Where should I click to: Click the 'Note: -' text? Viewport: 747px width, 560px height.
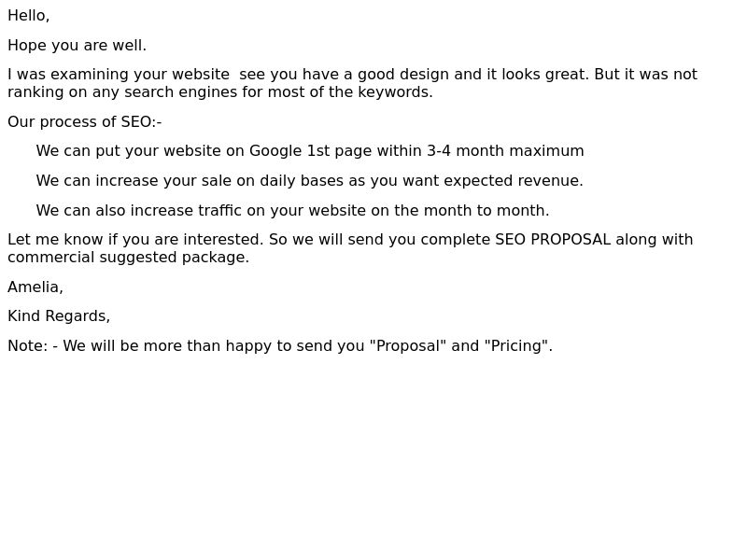33,346
